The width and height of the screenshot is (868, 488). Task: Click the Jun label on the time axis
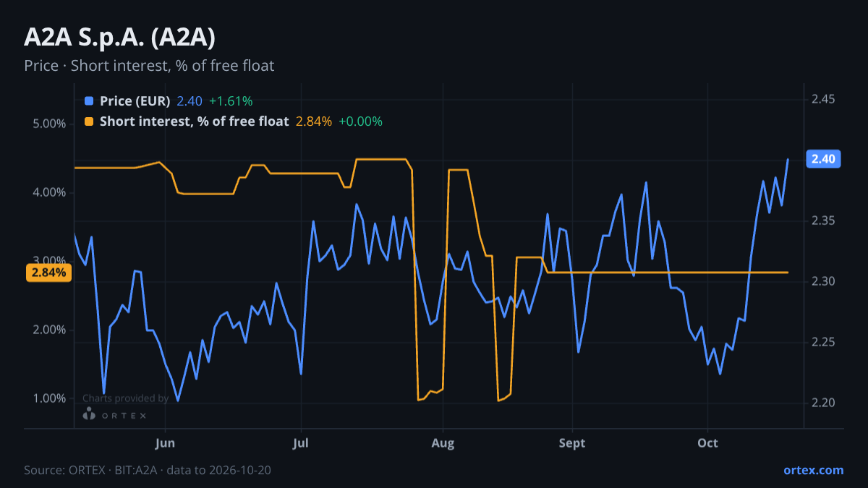point(166,442)
